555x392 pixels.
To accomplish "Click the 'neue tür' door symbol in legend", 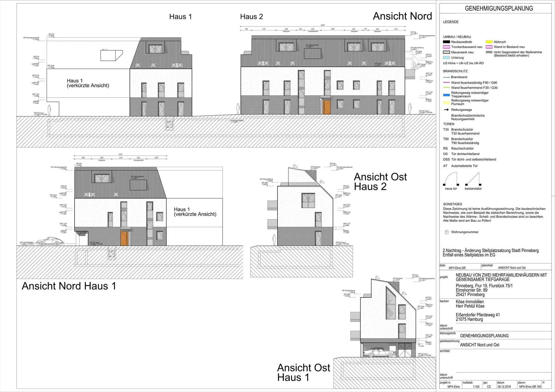I will coord(451,179).
